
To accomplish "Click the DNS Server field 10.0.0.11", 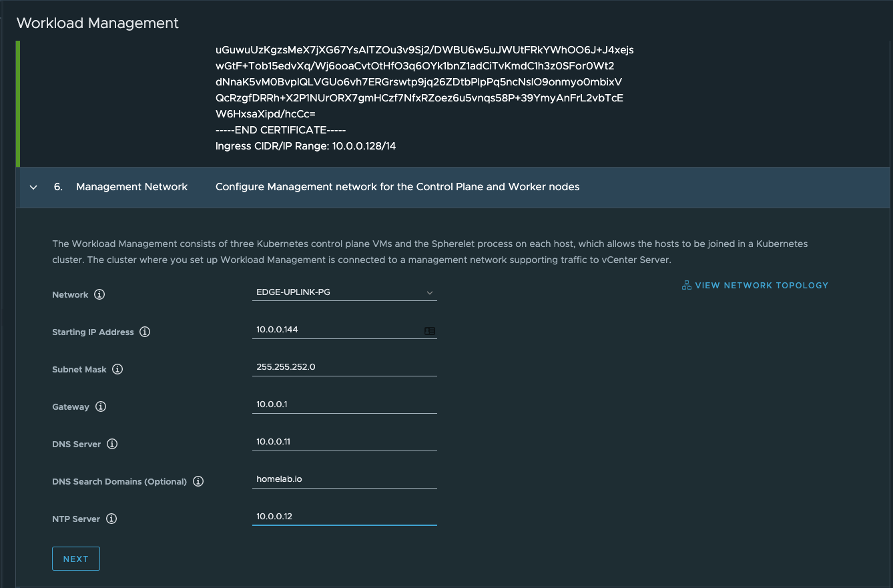I will click(344, 442).
